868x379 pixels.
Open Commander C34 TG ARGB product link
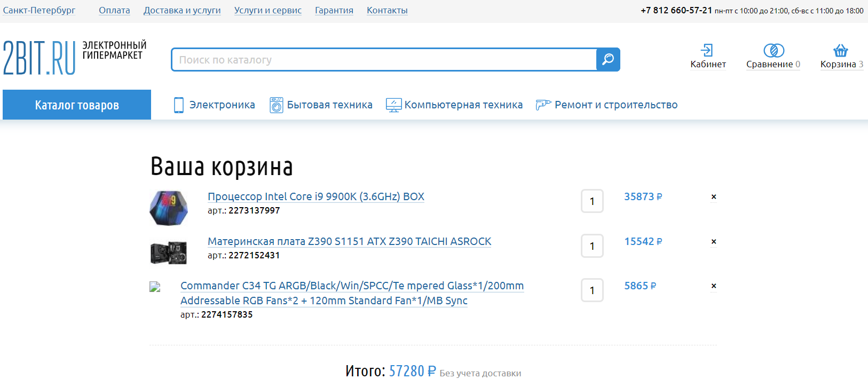click(x=352, y=293)
